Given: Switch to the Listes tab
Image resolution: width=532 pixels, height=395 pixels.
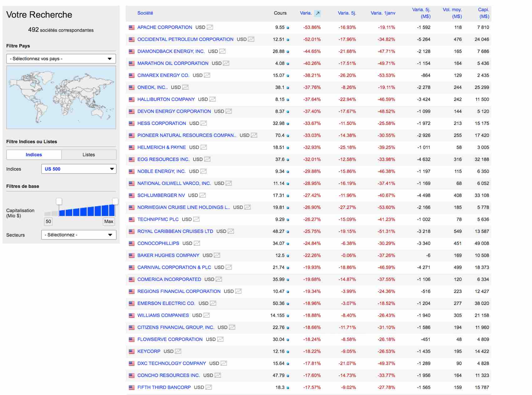Looking at the screenshot, I should click(89, 155).
